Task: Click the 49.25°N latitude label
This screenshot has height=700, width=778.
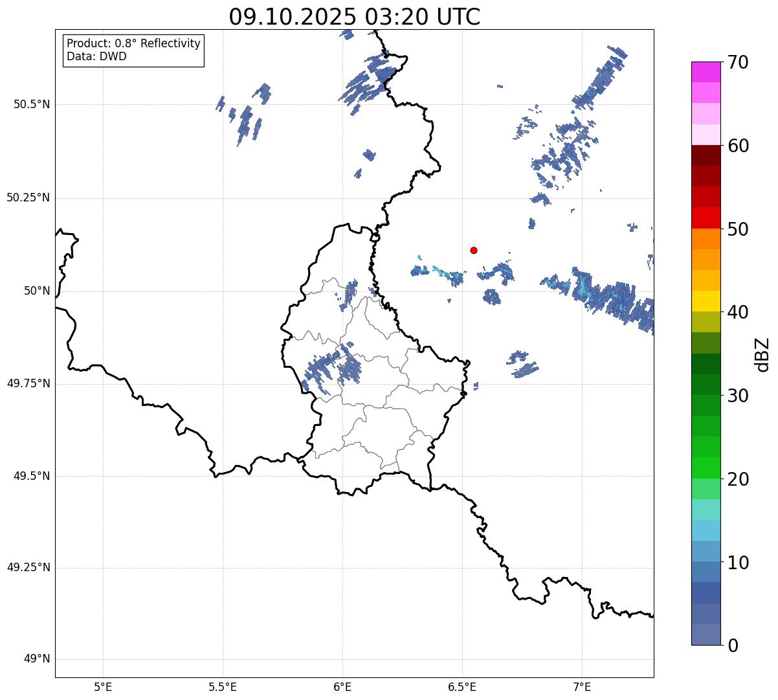Action: tap(28, 568)
